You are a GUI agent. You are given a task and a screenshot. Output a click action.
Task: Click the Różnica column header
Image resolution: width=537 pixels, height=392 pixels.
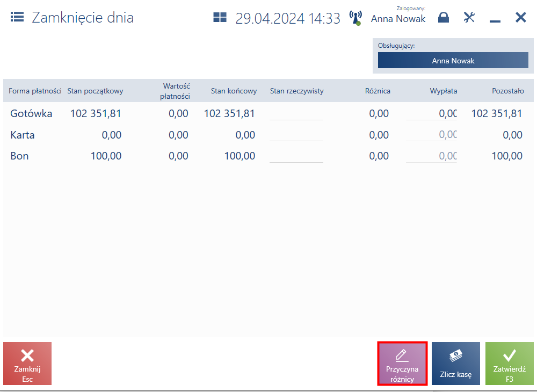378,91
